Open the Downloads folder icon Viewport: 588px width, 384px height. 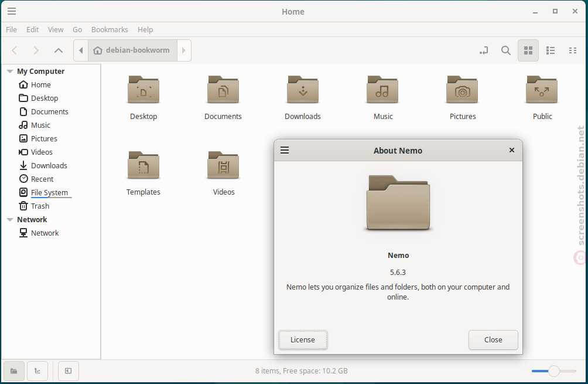tap(303, 90)
